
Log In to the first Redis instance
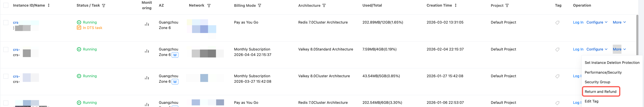click(578, 22)
